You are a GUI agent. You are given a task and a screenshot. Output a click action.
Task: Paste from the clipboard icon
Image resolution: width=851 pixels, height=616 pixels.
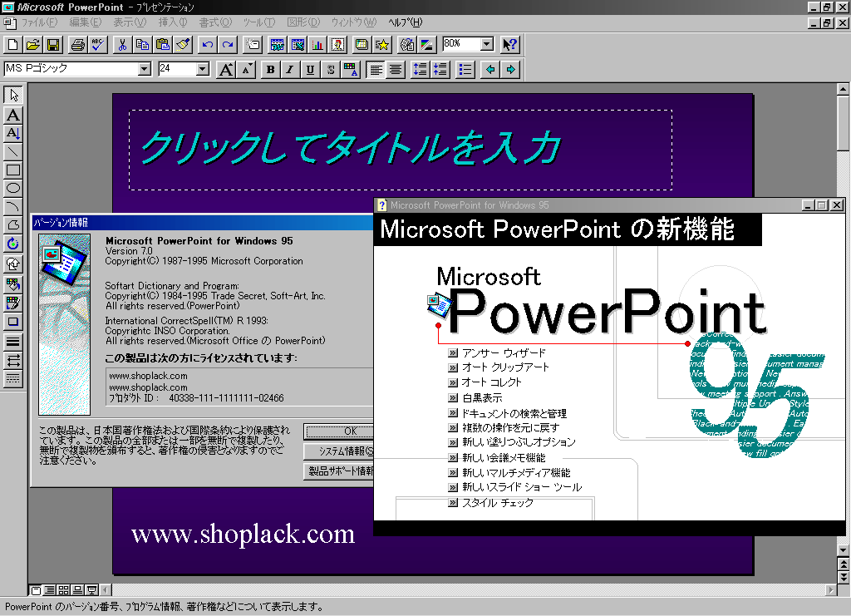click(163, 45)
